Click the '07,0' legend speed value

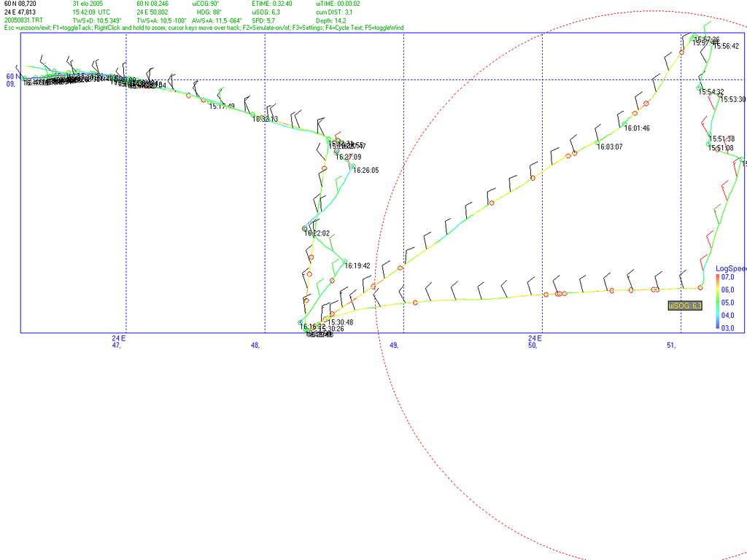(727, 277)
